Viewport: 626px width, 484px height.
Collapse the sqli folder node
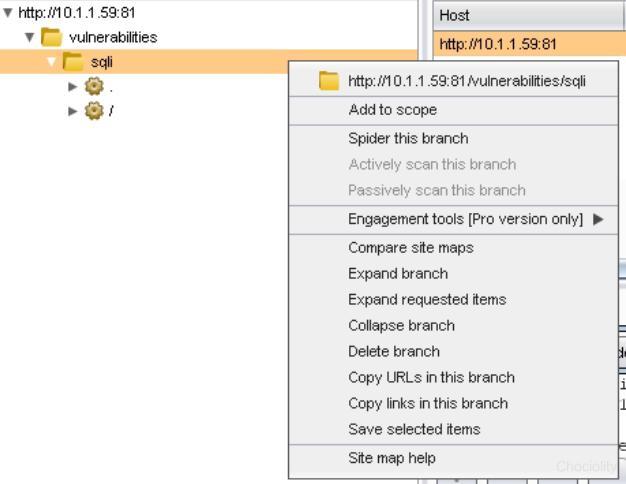[51, 62]
